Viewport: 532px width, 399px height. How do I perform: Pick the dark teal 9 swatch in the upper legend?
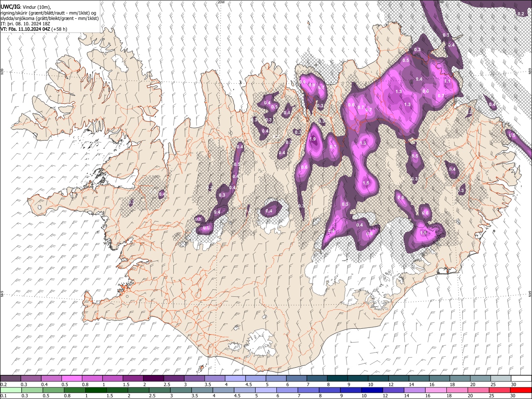pyautogui.click(x=358, y=379)
